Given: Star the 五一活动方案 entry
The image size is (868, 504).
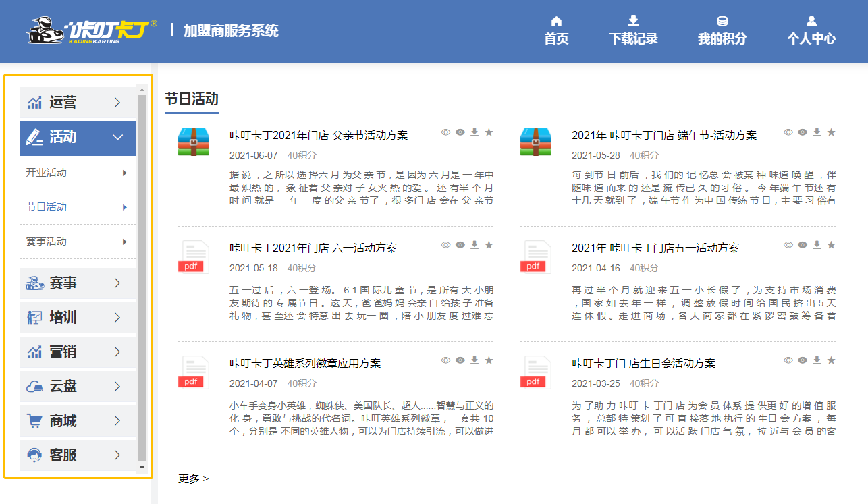Looking at the screenshot, I should click(831, 245).
